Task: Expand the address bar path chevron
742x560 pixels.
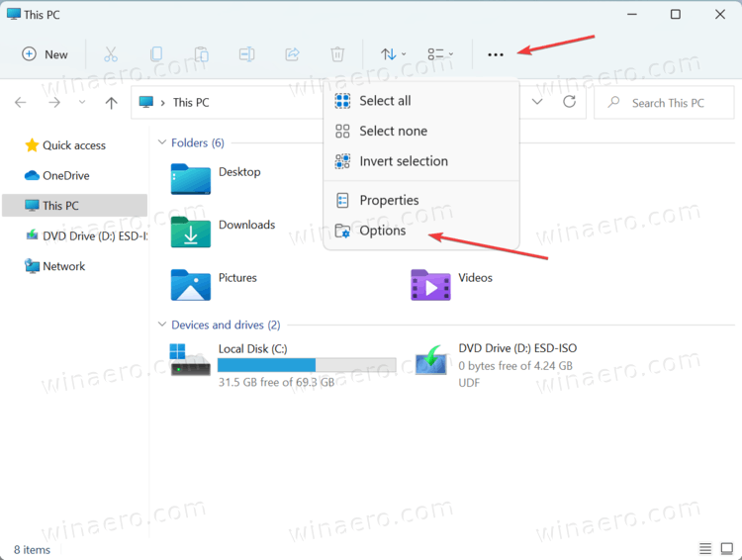Action: 163,103
